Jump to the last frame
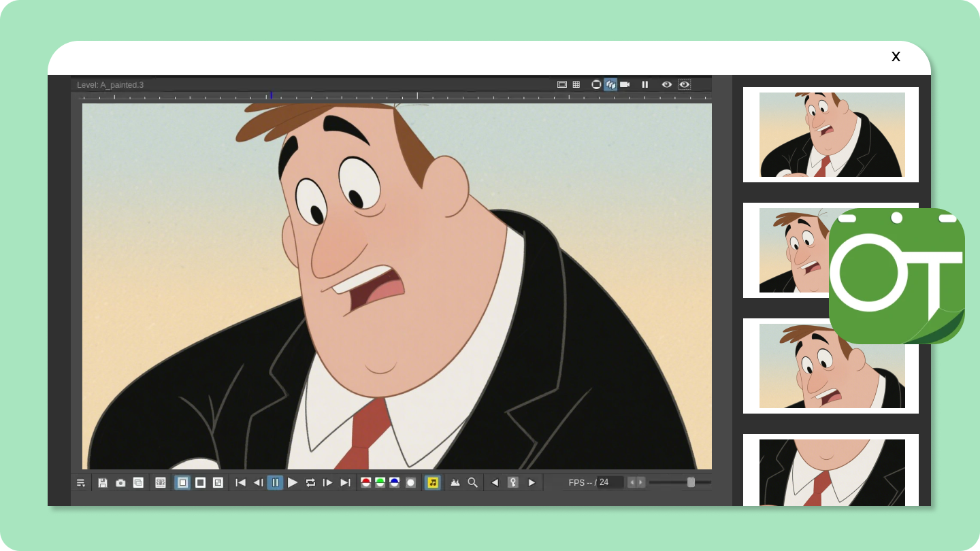 [345, 482]
